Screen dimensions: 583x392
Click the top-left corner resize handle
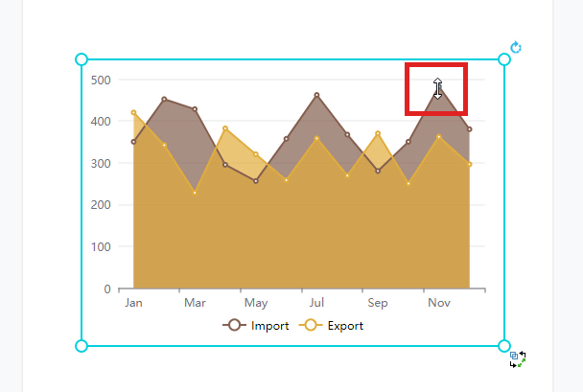(x=82, y=59)
